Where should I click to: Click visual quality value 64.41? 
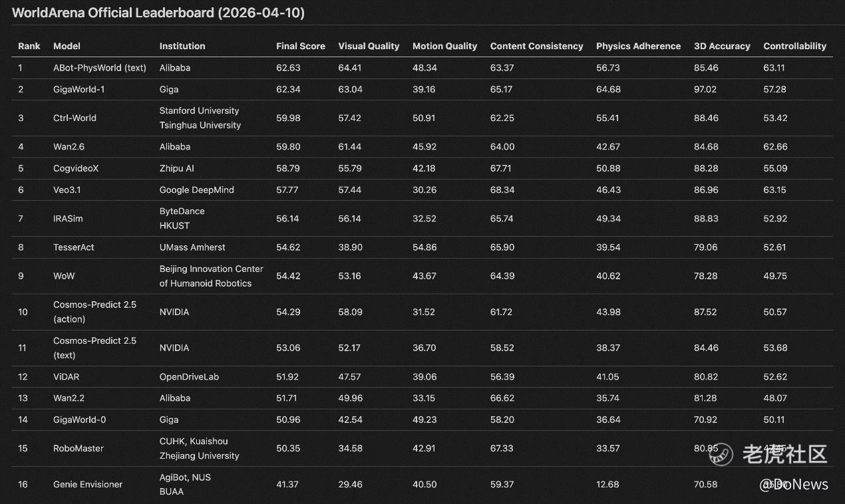pyautogui.click(x=350, y=68)
